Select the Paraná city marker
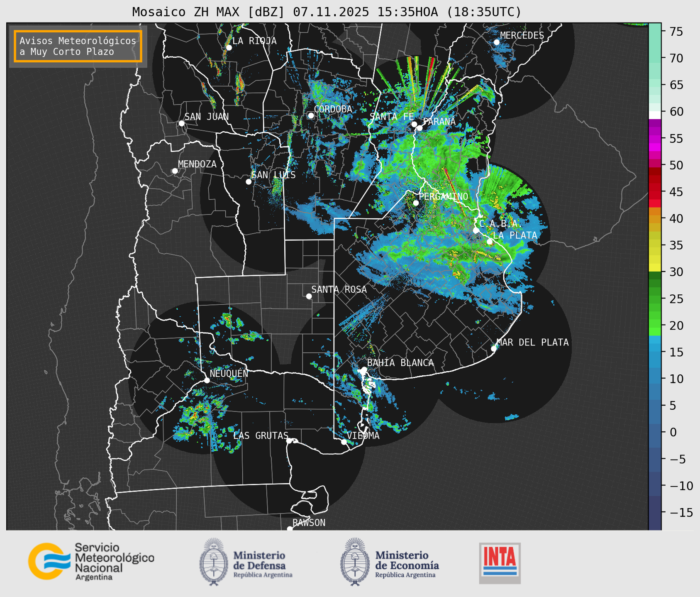 420,128
